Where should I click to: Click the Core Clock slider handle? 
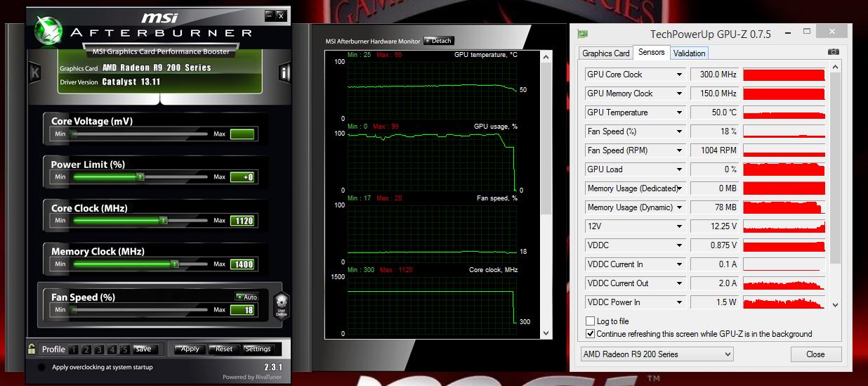pos(163,221)
